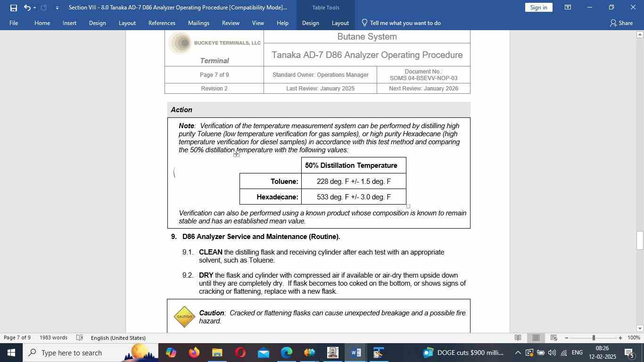Screen dimensions: 644x362
Task: Open the notification center icon
Action: pyautogui.click(x=629, y=353)
